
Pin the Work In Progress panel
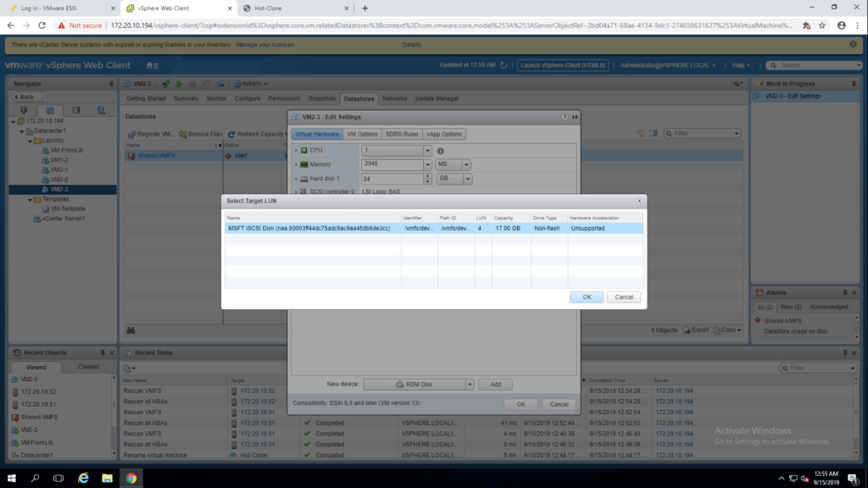click(x=857, y=84)
